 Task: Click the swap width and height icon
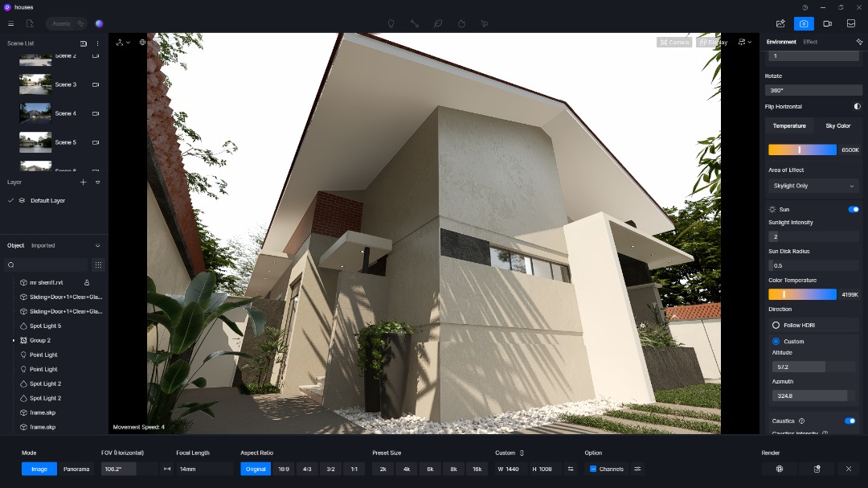pos(571,469)
